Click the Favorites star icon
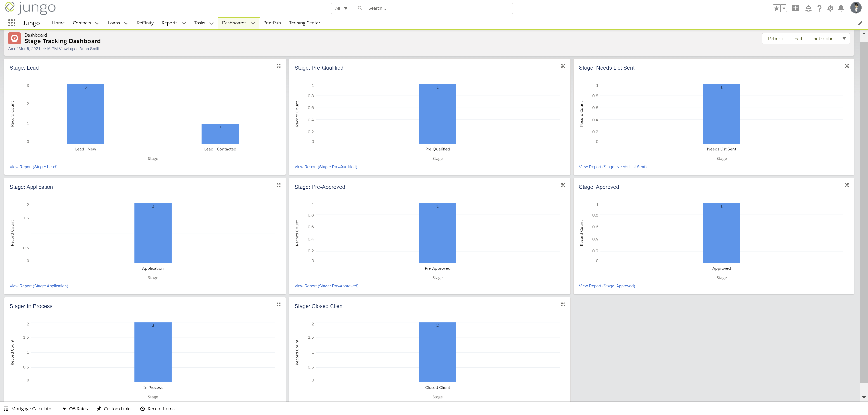The image size is (868, 415). [x=776, y=8]
